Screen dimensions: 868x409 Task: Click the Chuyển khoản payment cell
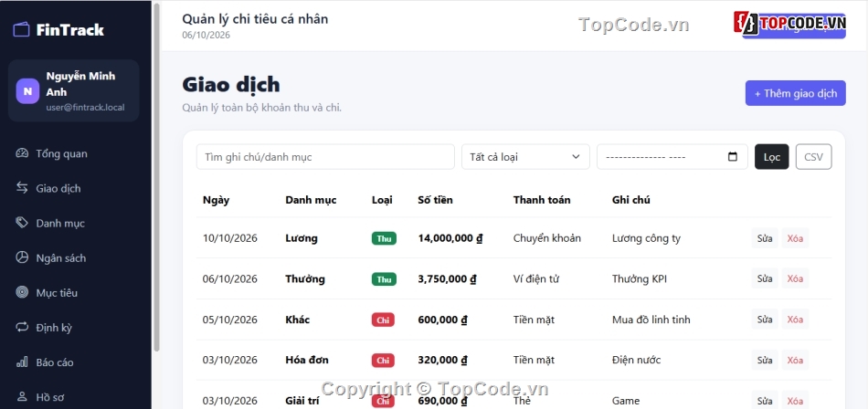[x=547, y=238]
